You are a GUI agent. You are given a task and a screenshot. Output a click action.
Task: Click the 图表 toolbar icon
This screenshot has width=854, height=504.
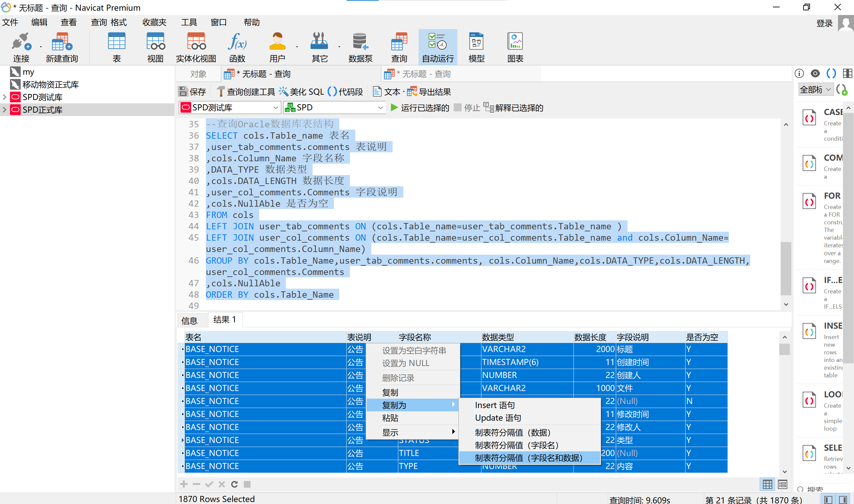click(514, 46)
